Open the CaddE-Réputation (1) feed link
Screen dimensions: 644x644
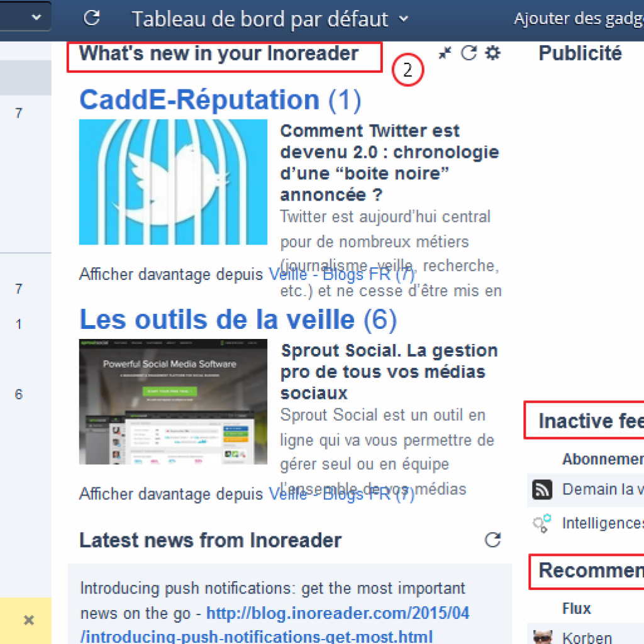(220, 100)
